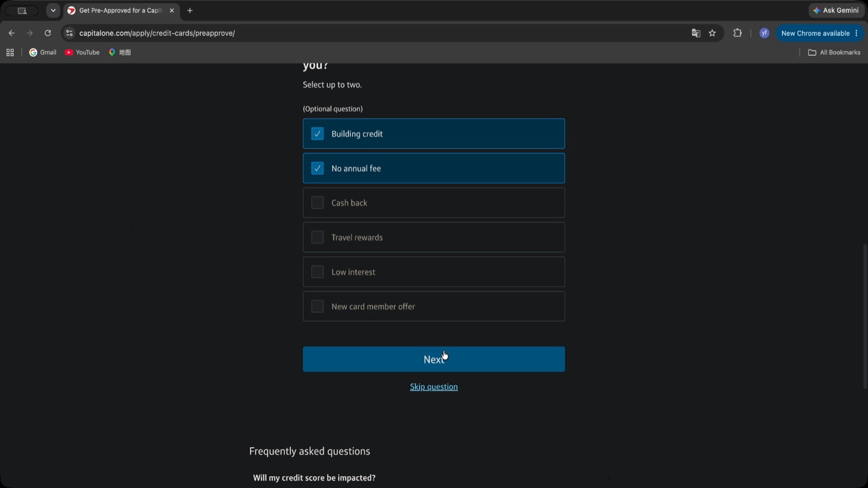Open the Google Translate page icon
868x488 pixels.
click(696, 33)
